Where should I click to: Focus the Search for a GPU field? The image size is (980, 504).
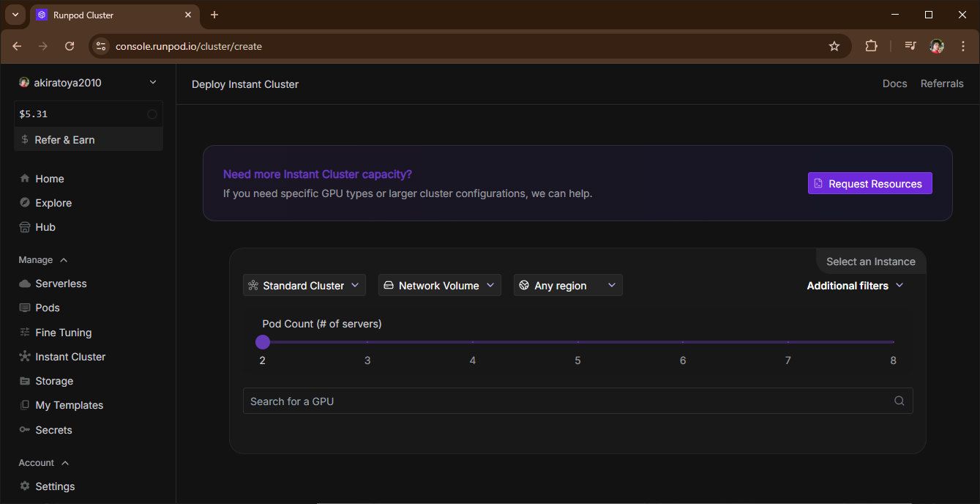pyautogui.click(x=578, y=401)
